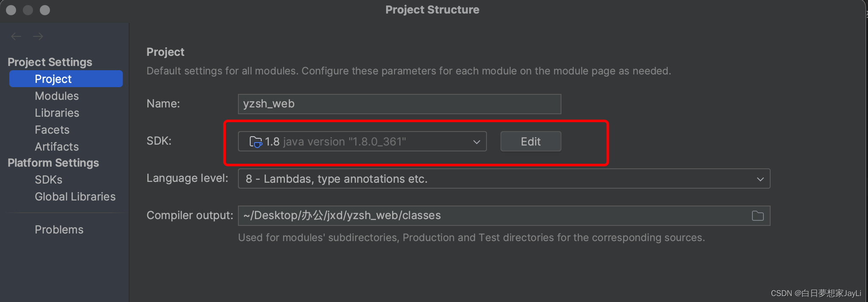Screen dimensions: 868x302
Task: Click the JDK folder icon in SDK field
Action: click(255, 142)
